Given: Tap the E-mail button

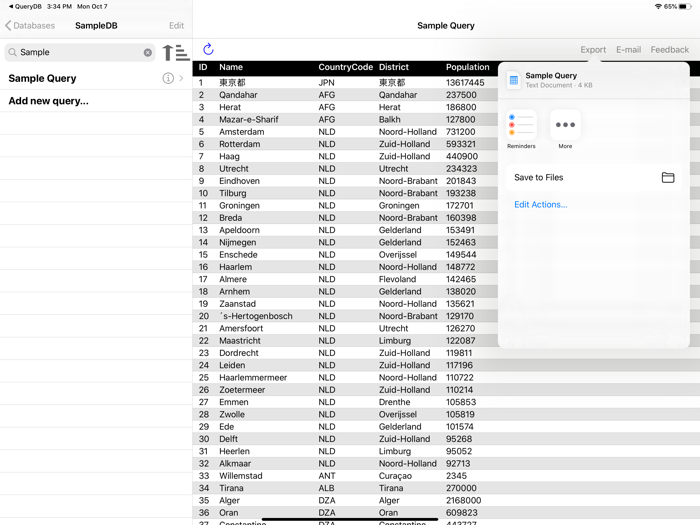Looking at the screenshot, I should (628, 50).
